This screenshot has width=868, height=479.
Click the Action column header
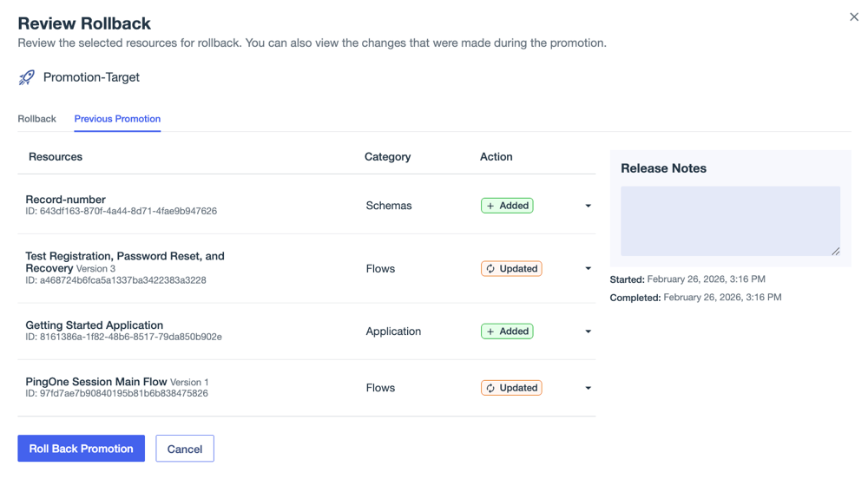(x=496, y=157)
